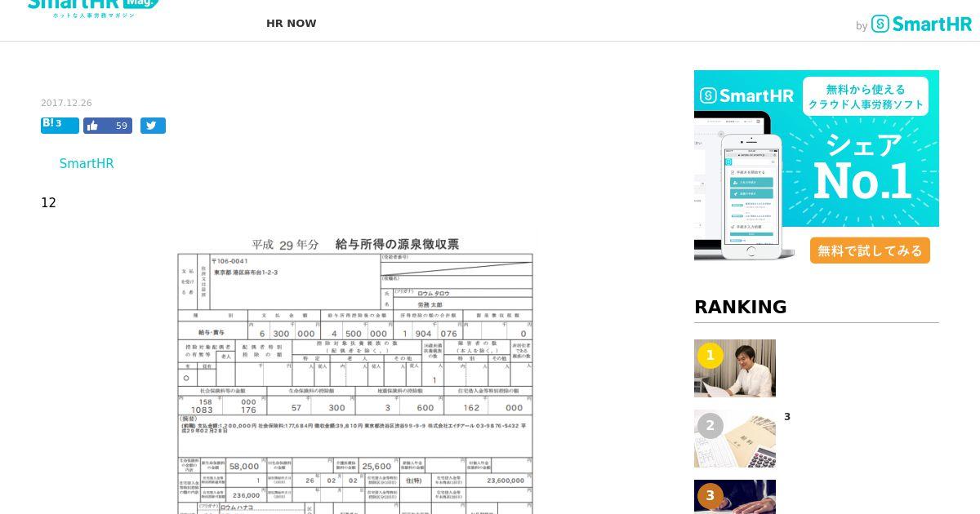Open the HR NOW menu item
This screenshot has width=980, height=514.
(291, 24)
